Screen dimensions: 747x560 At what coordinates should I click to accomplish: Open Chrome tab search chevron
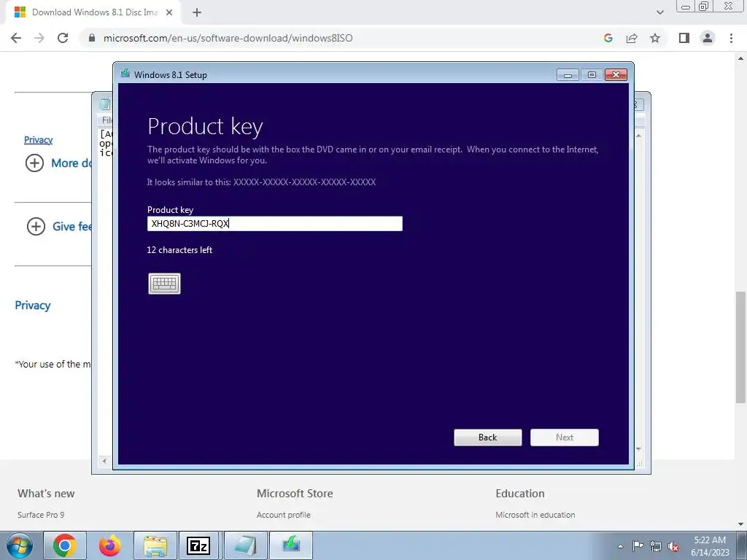pyautogui.click(x=659, y=12)
